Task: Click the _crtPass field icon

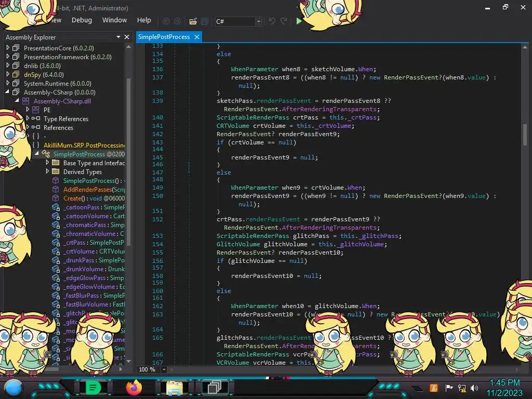Action: point(56,243)
